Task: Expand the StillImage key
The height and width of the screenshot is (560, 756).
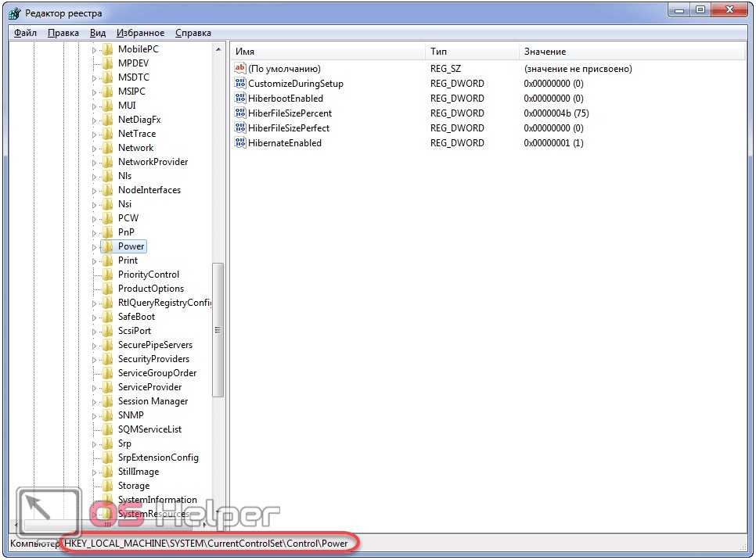Action: coord(94,472)
